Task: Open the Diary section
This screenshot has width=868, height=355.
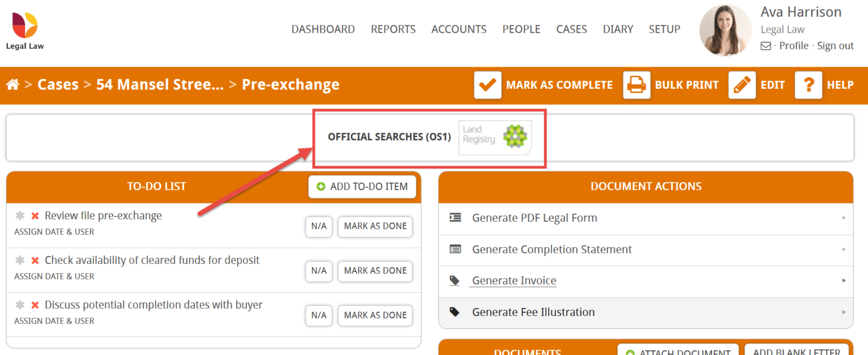Action: [618, 29]
